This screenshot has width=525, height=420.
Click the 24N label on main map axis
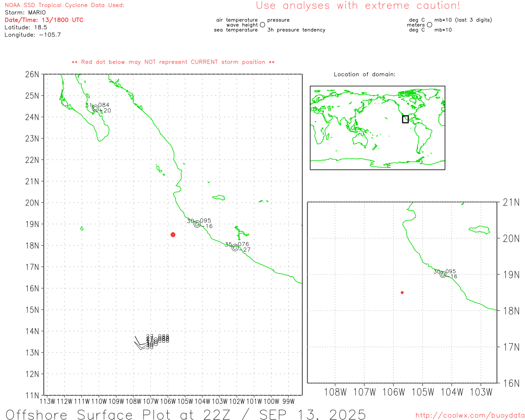(32, 117)
